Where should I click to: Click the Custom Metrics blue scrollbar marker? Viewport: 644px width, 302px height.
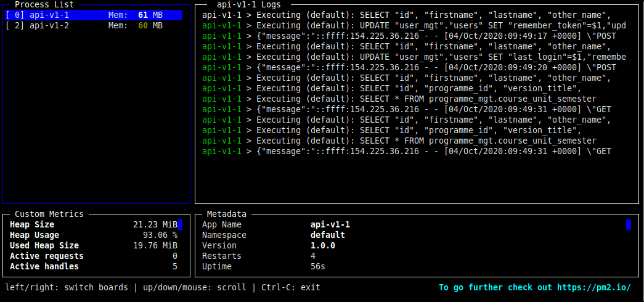(x=180, y=224)
